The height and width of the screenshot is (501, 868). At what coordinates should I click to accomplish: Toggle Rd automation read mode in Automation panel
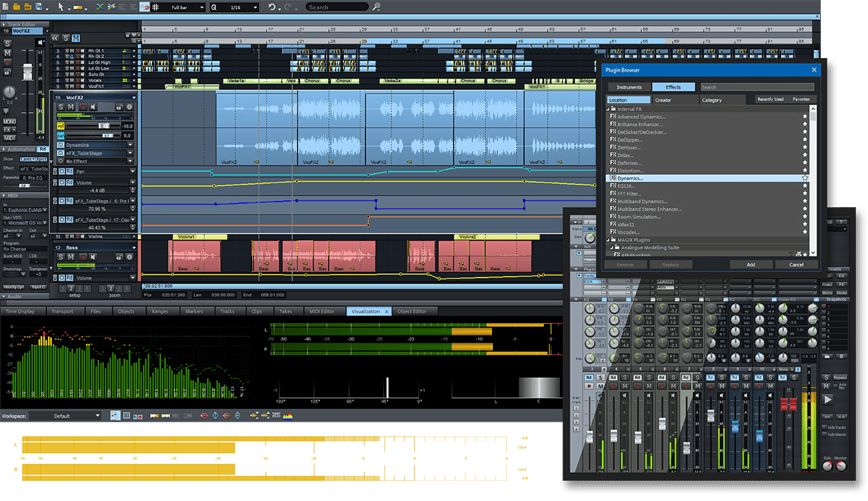(x=42, y=149)
